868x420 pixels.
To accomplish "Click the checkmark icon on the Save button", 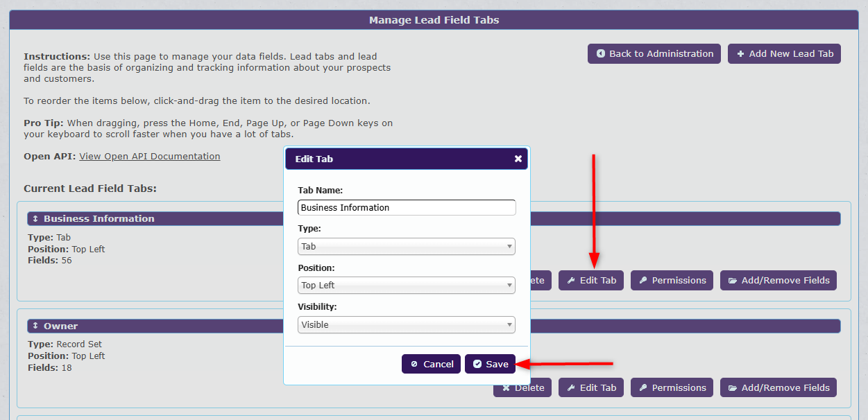I will click(x=477, y=364).
